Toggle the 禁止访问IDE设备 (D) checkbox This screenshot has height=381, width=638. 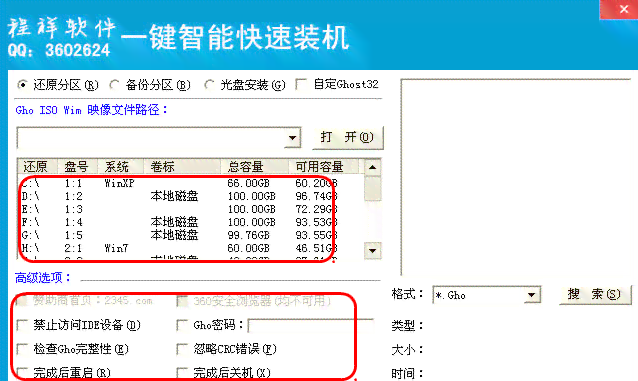pyautogui.click(x=22, y=325)
